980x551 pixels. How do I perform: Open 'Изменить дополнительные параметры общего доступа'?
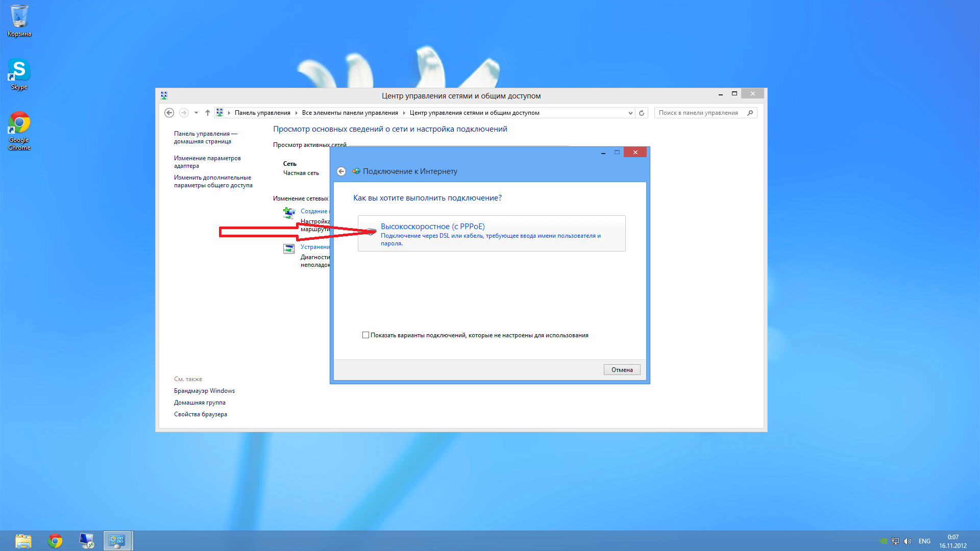pos(213,182)
